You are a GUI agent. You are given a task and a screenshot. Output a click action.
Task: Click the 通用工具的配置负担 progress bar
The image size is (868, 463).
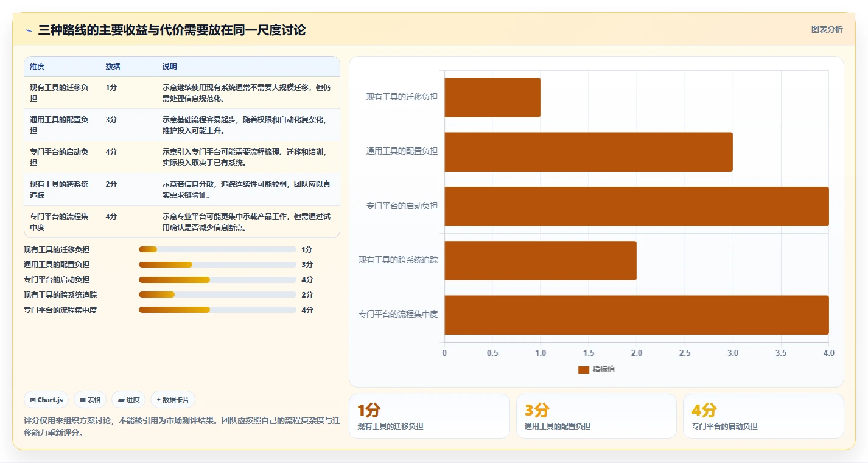point(217,265)
